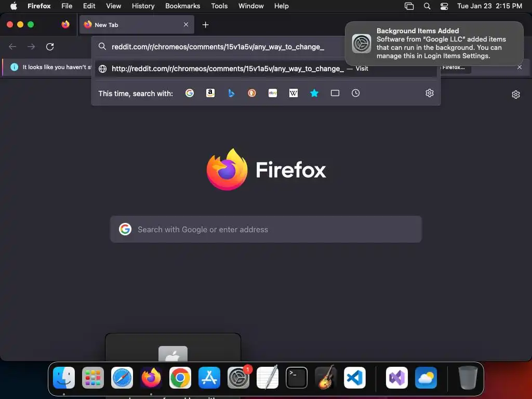Launch Google Chrome from the Dock
532x399 pixels.
click(180, 378)
